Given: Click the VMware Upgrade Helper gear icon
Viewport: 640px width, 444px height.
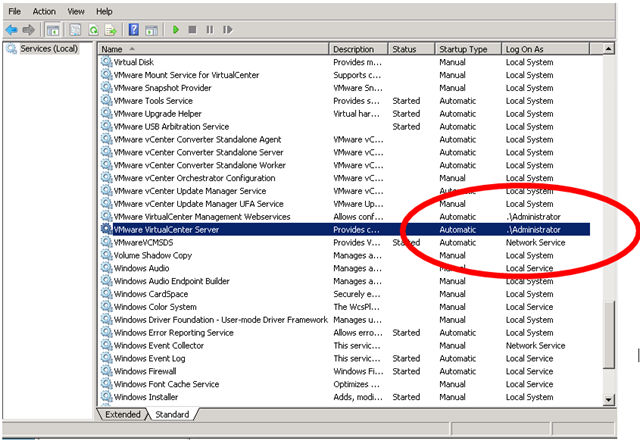Looking at the screenshot, I should 106,113.
